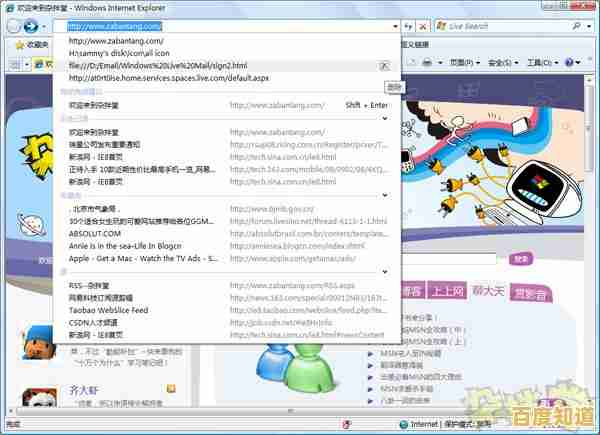Click the address bar URL field
The height and width of the screenshot is (435, 600).
coord(220,26)
